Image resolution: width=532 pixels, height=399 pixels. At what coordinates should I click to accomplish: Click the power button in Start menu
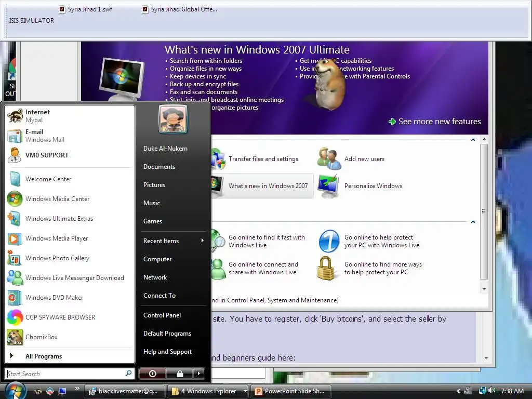tap(152, 374)
